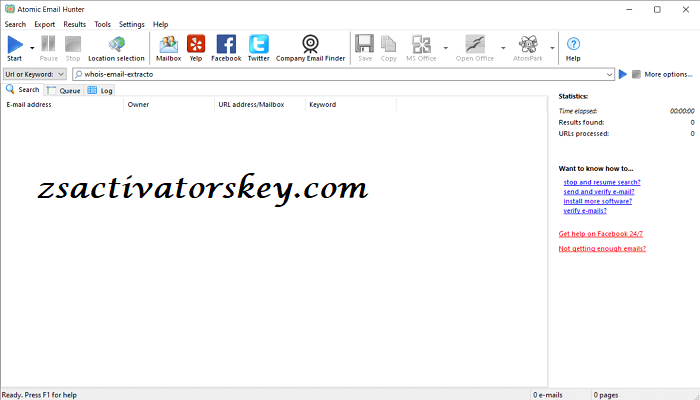Screen dimensions: 700x400
Task: Launch the Twitter search icon
Action: click(x=258, y=44)
